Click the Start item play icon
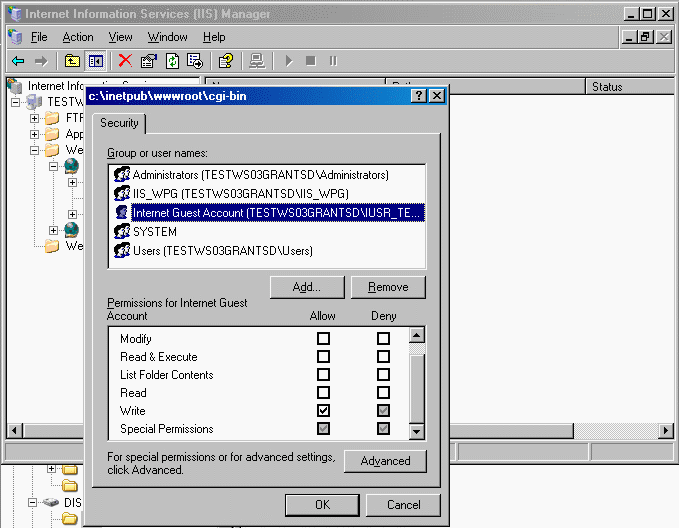 coord(289,61)
